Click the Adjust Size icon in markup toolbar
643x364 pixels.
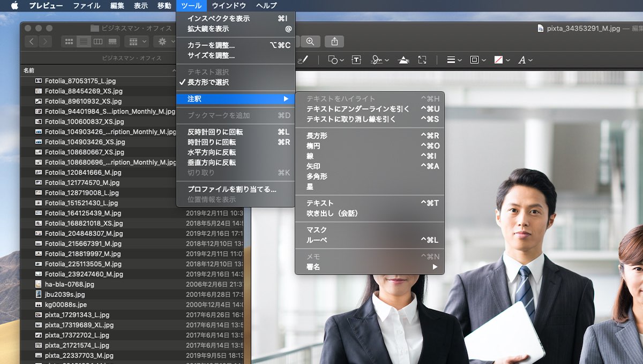(422, 60)
